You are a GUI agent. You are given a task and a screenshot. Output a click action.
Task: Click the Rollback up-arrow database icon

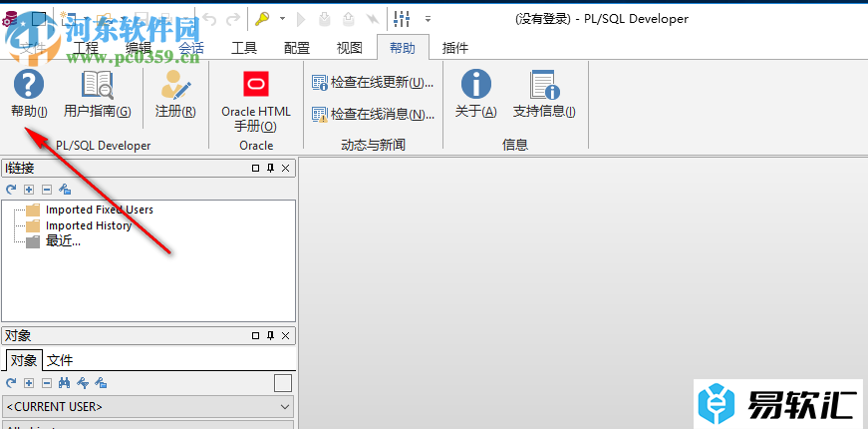pyautogui.click(x=348, y=20)
